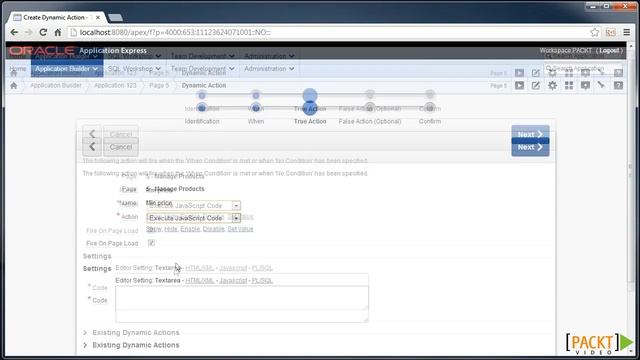
Task: Click the browser back arrow
Action: (14, 32)
